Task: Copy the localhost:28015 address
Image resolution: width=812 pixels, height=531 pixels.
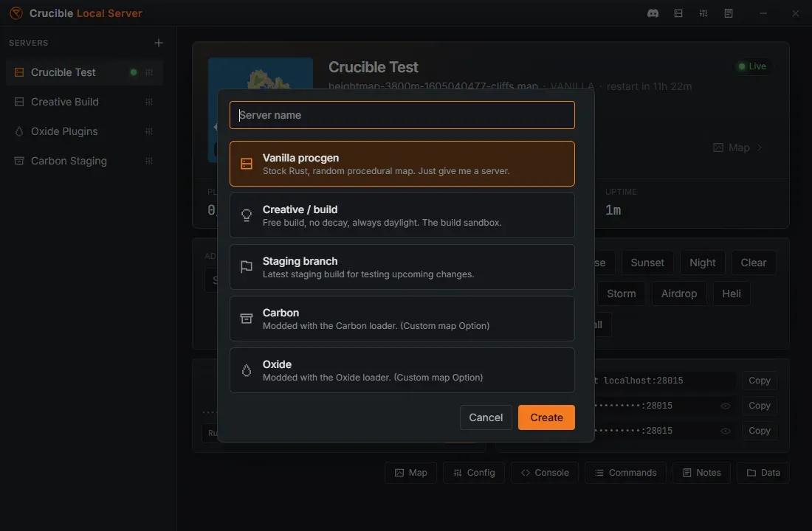Action: click(759, 381)
